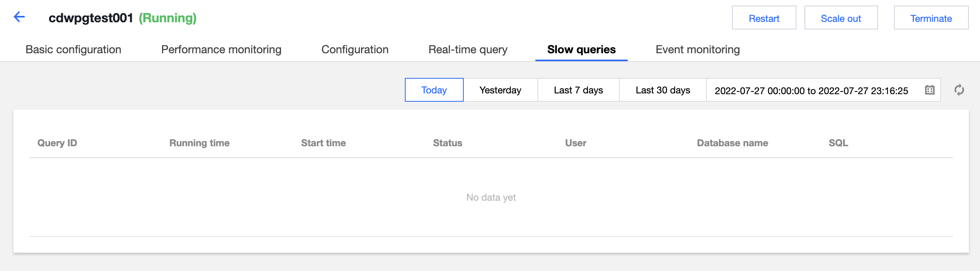Terminate the cdwpgtest001 cluster
980x271 pixels.
tap(931, 18)
